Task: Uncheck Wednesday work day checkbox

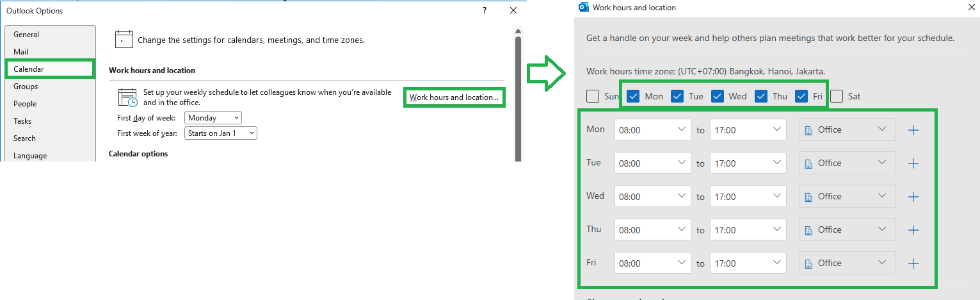Action: point(718,96)
